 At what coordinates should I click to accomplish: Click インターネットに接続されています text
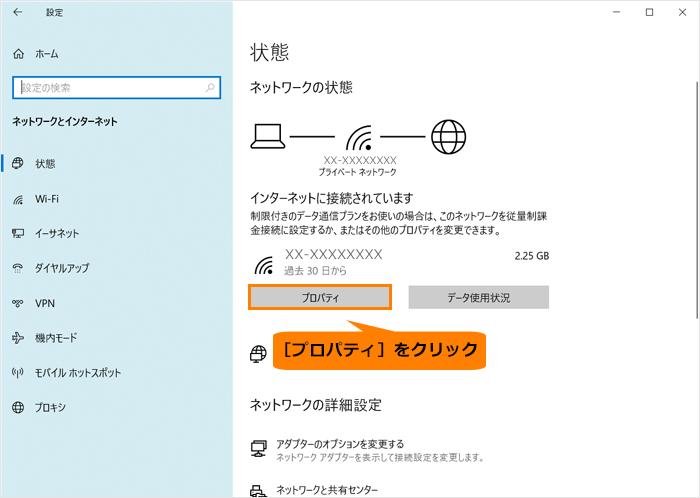[x=331, y=198]
